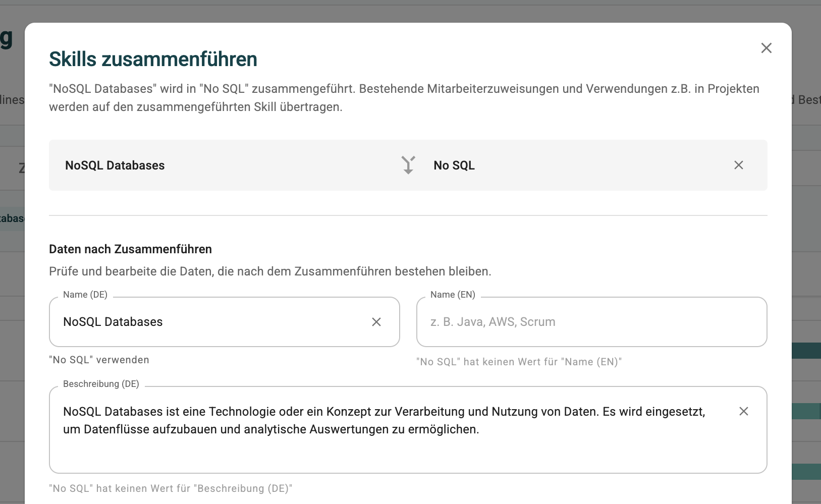Image resolution: width=821 pixels, height=504 pixels.
Task: Focus the Name (EN) input field
Action: (x=591, y=322)
